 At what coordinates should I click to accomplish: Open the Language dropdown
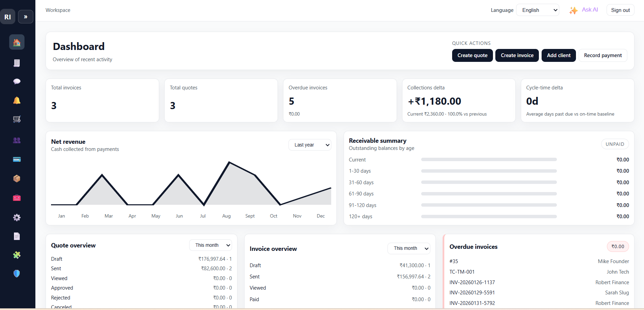point(538,10)
